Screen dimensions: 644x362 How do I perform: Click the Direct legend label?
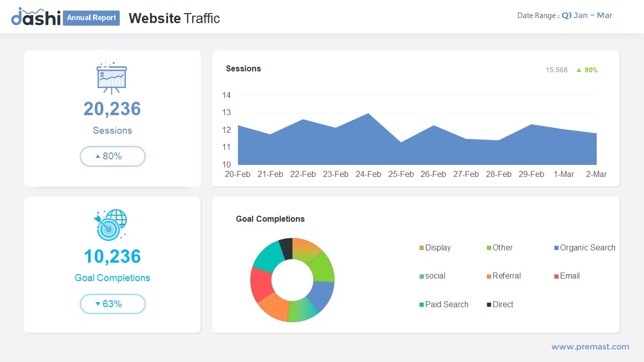(503, 305)
